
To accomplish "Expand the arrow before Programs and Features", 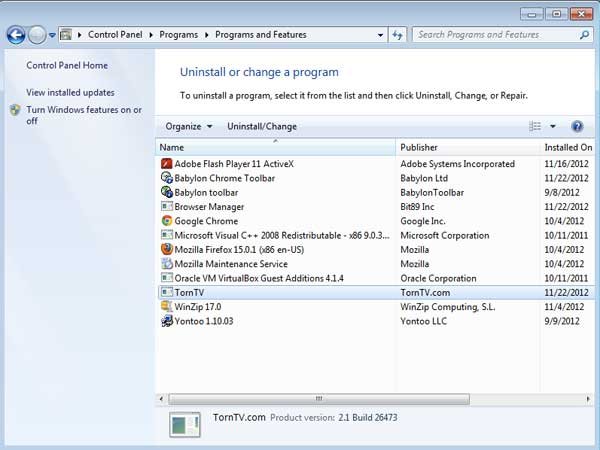I will (x=207, y=35).
